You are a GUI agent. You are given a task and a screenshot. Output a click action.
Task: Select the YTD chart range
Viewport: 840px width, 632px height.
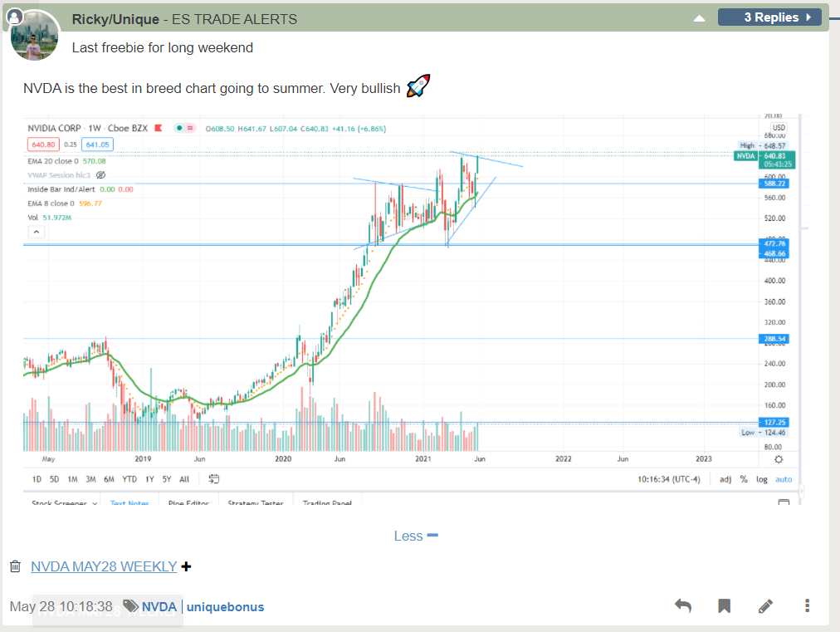[x=129, y=479]
